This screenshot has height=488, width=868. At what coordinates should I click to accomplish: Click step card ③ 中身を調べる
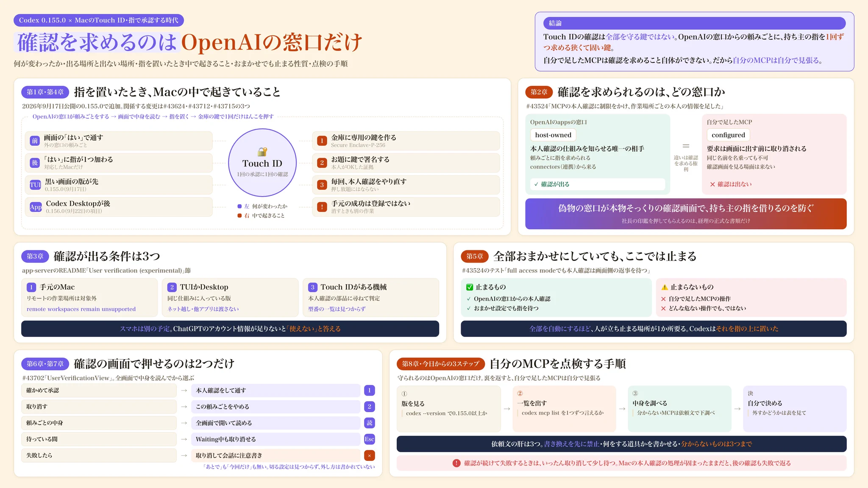tap(679, 409)
